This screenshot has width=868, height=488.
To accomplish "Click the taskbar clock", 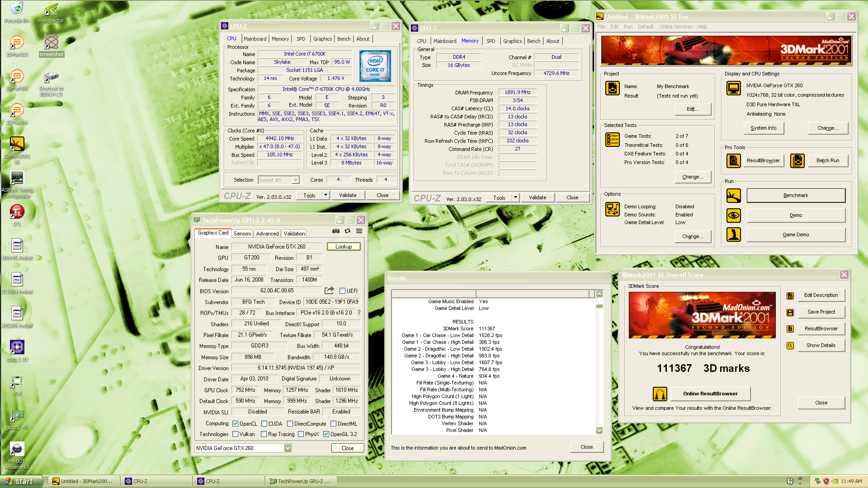I will click(851, 482).
